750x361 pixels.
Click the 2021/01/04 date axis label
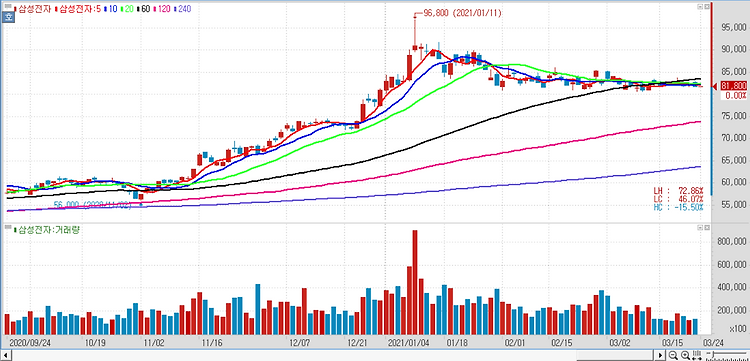[408, 343]
